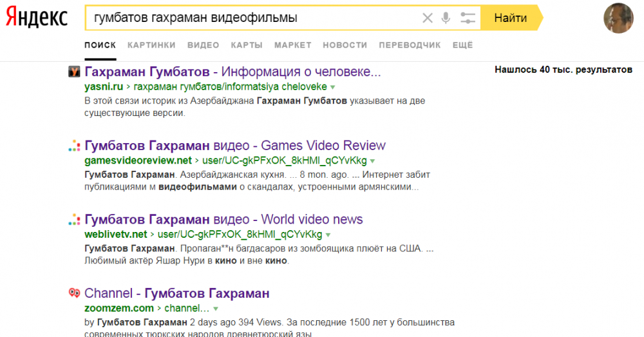Screen dimensions: 644x337
Task: Click the weblivetv.net domain link
Action: point(116,235)
